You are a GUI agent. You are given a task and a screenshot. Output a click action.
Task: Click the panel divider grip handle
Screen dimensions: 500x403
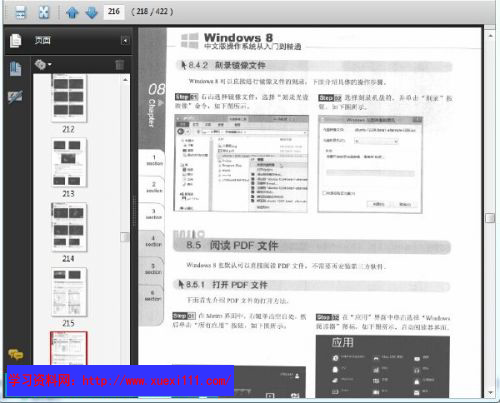135,211
